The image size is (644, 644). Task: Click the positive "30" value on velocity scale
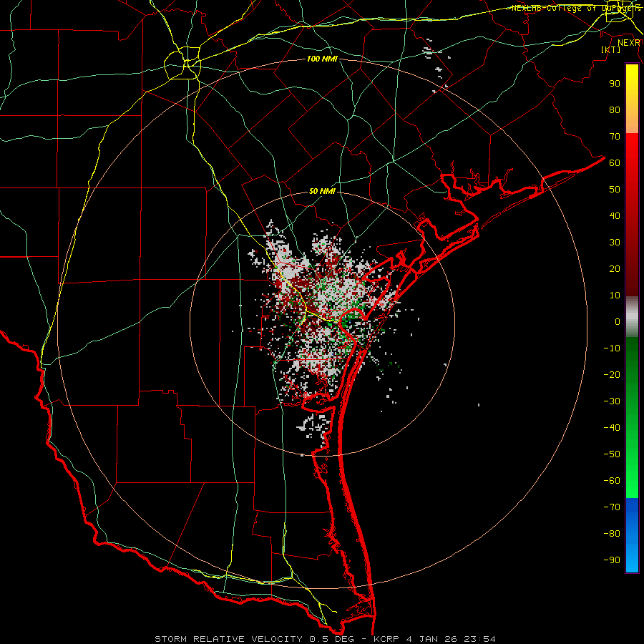click(615, 243)
